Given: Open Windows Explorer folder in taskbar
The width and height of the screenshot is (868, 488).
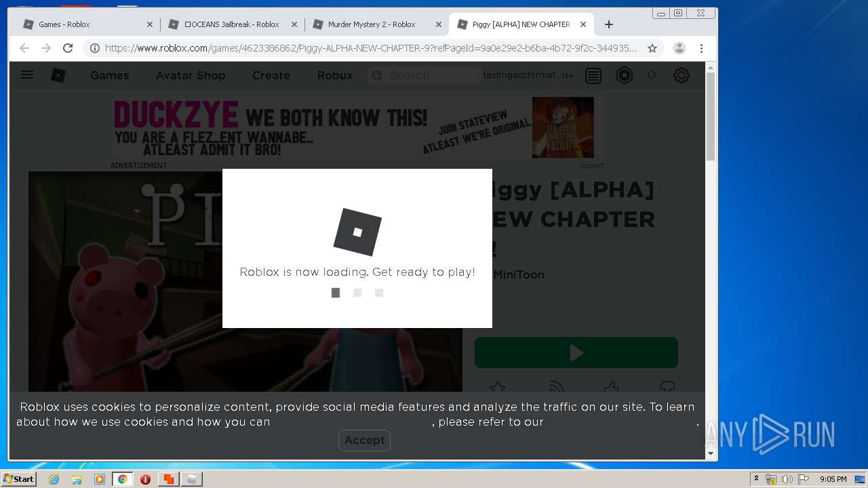Looking at the screenshot, I should point(77,479).
